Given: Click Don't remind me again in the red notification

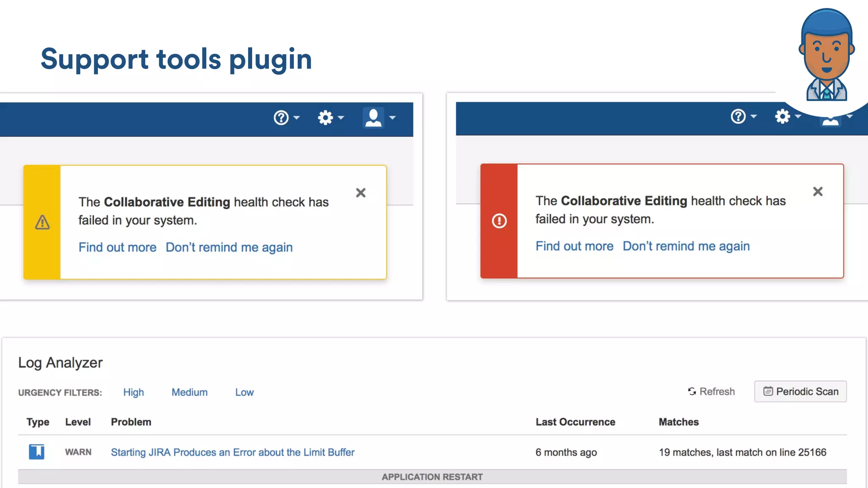Looking at the screenshot, I should click(686, 246).
